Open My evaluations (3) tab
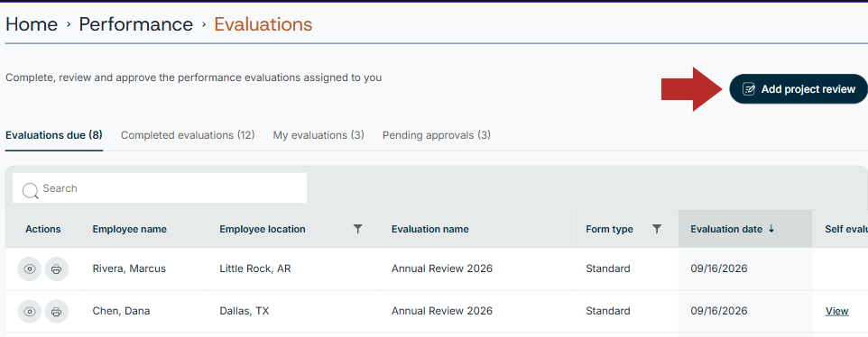The width and height of the screenshot is (868, 337). point(319,135)
